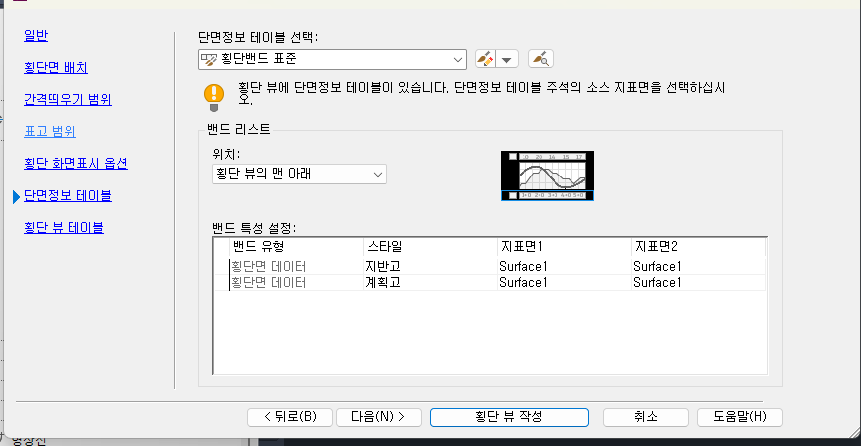Click the edit band set style icon
This screenshot has height=446, width=861.
(x=486, y=59)
